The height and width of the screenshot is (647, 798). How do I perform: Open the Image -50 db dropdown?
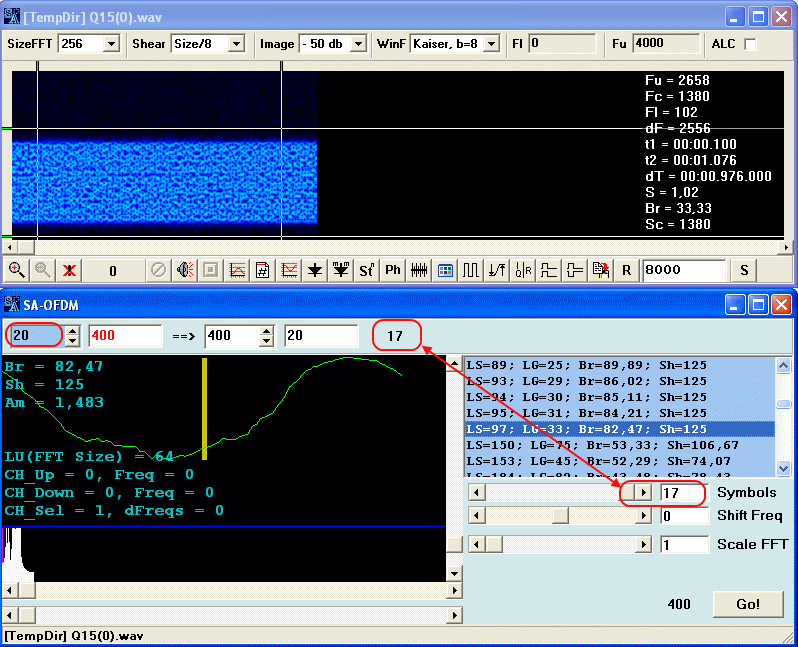click(361, 44)
